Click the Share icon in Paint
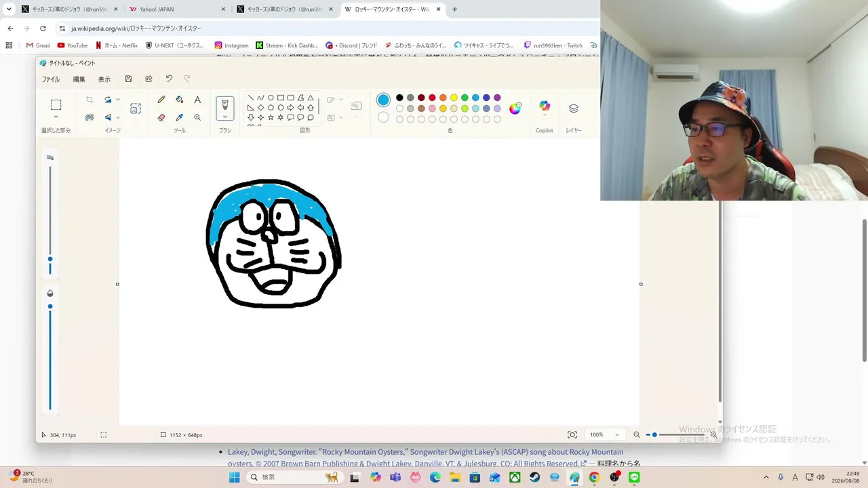 149,79
